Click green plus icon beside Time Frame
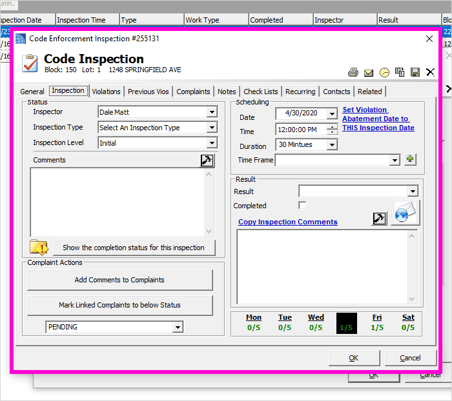 click(410, 159)
